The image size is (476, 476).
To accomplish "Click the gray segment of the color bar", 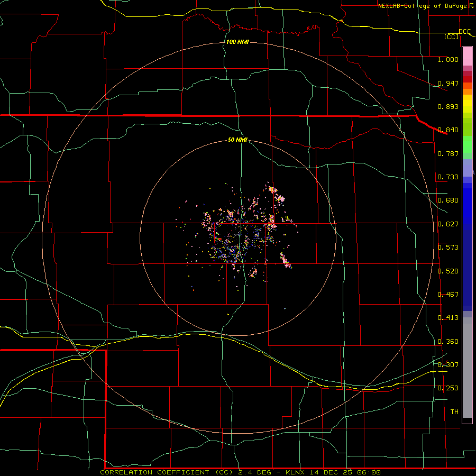I will click(467, 368).
